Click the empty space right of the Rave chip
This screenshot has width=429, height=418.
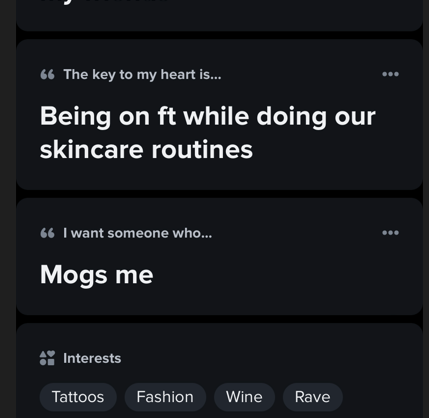point(380,397)
